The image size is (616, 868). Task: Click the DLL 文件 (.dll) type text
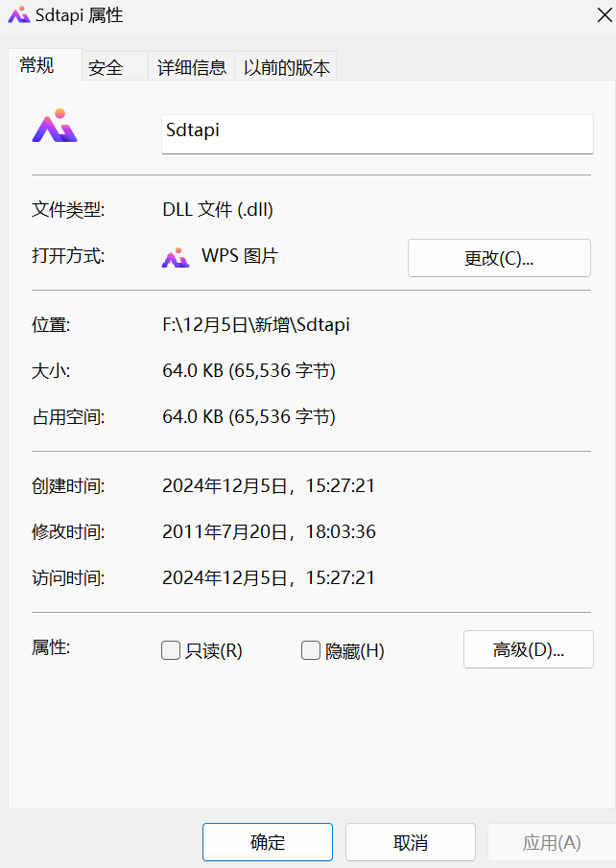(218, 209)
